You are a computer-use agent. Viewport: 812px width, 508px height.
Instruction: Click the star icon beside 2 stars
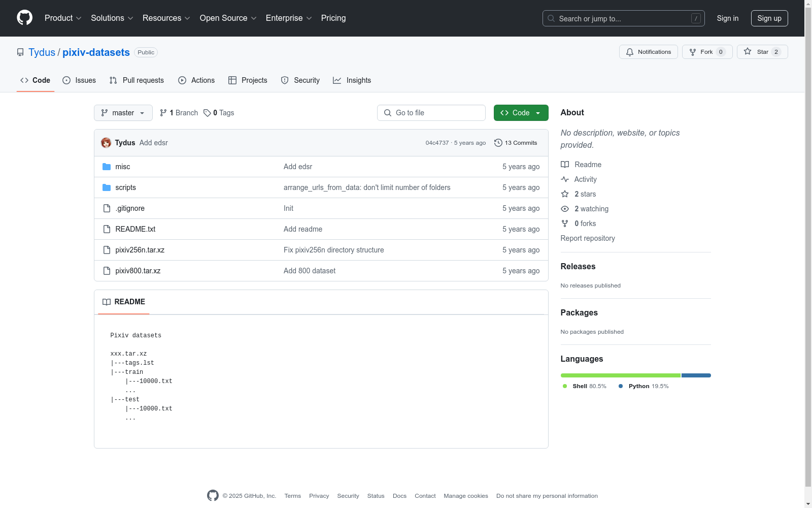click(x=565, y=194)
